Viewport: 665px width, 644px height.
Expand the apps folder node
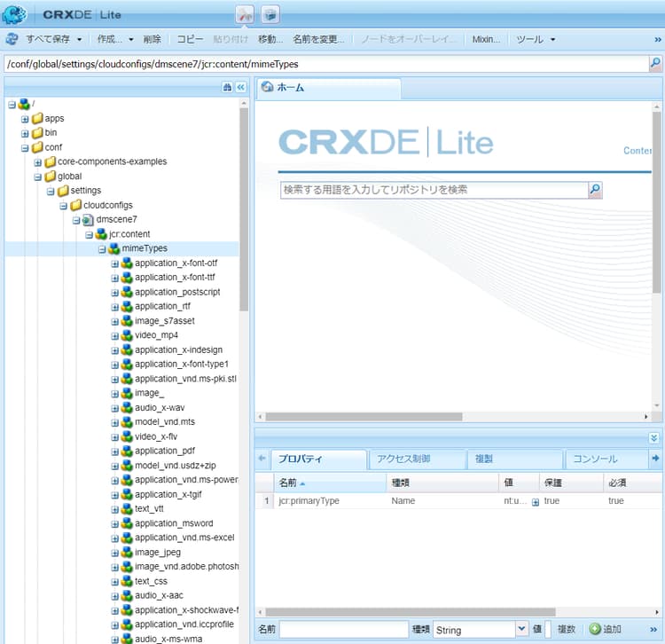(25, 119)
